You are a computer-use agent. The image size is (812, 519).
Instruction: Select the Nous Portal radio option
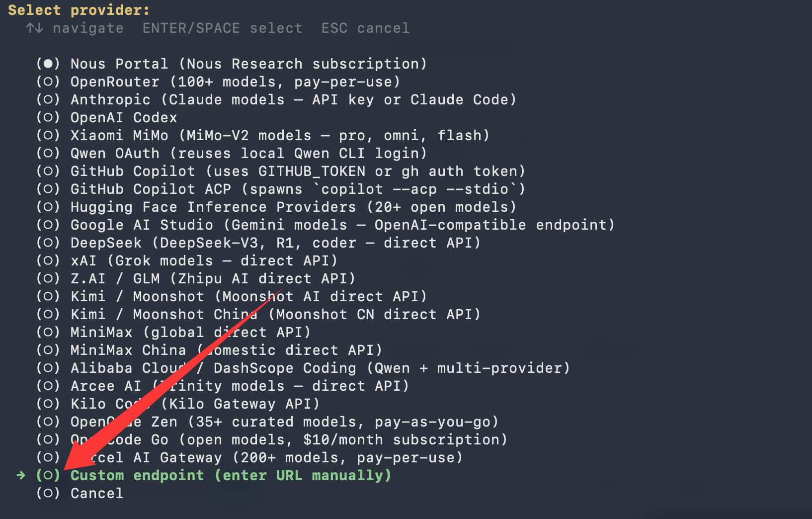[x=232, y=64]
